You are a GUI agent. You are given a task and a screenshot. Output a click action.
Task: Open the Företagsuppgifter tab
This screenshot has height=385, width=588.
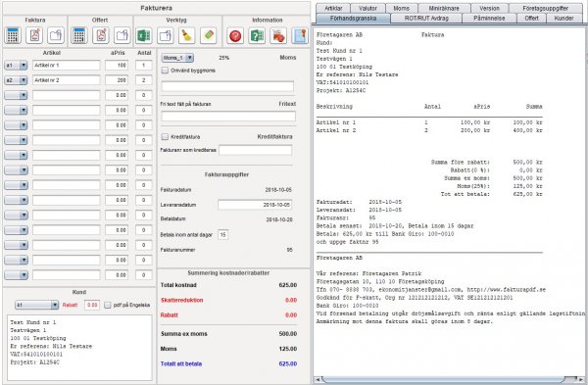(545, 8)
